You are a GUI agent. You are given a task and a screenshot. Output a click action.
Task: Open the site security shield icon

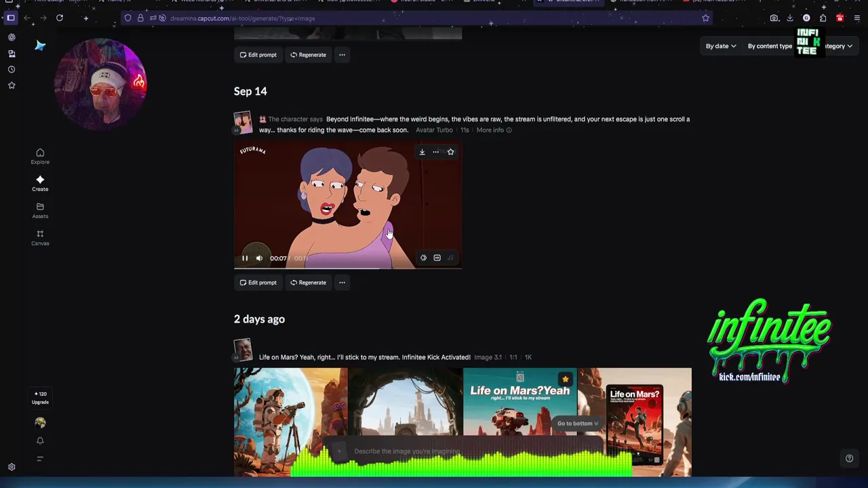[x=127, y=18]
